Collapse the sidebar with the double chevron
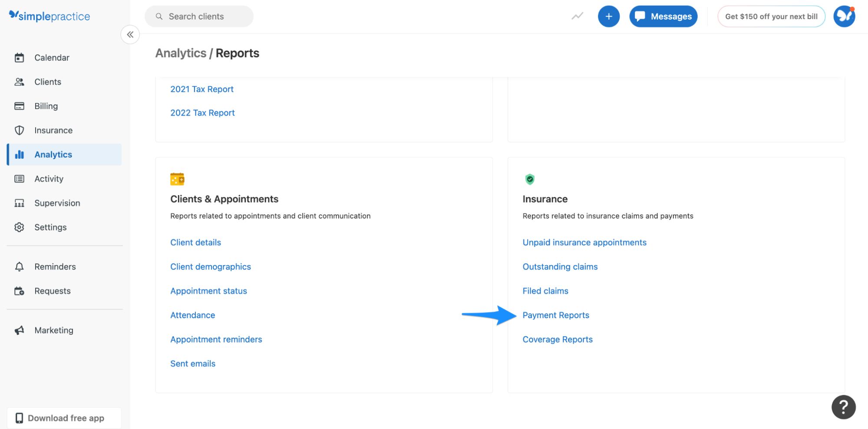868x429 pixels. click(x=130, y=34)
